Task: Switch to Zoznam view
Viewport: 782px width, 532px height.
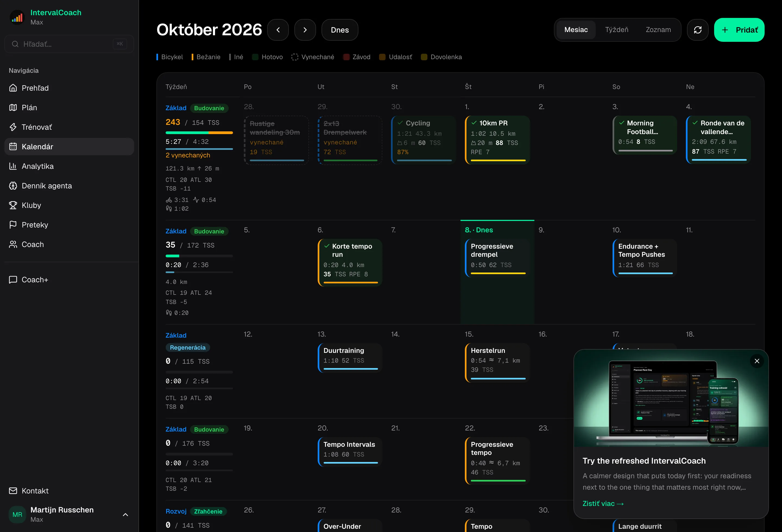Action: 658,30
